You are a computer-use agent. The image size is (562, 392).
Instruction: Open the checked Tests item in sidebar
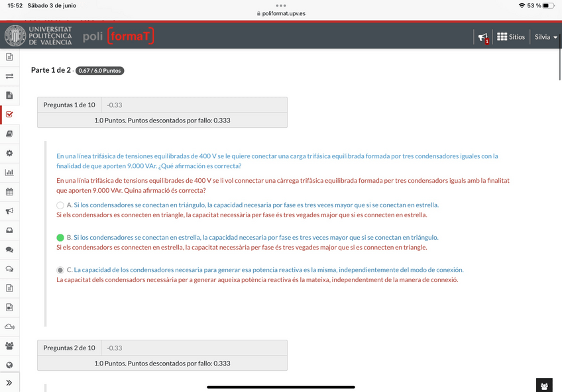pos(9,115)
